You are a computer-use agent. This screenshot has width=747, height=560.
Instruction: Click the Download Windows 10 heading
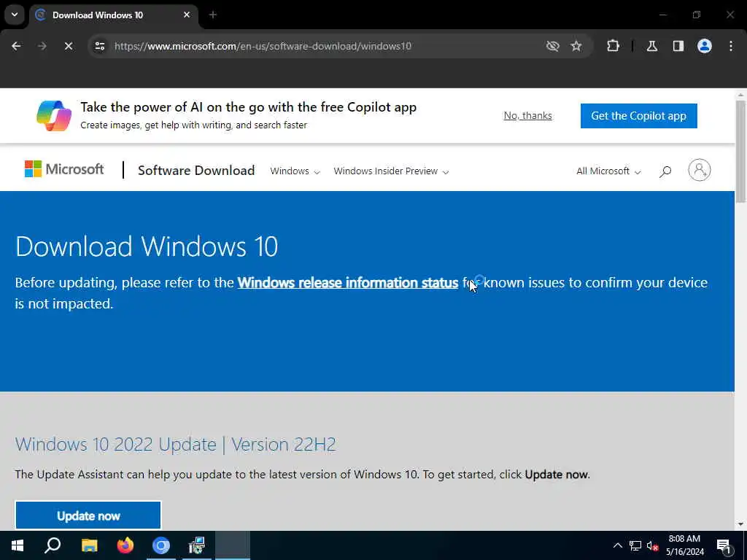point(147,246)
